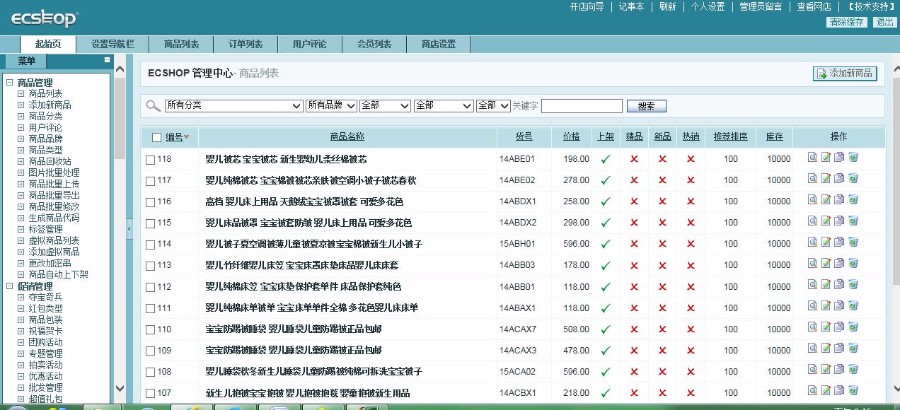This screenshot has height=410, width=900.
Task: Open the 所有品牌 brand dropdown
Action: pos(331,106)
